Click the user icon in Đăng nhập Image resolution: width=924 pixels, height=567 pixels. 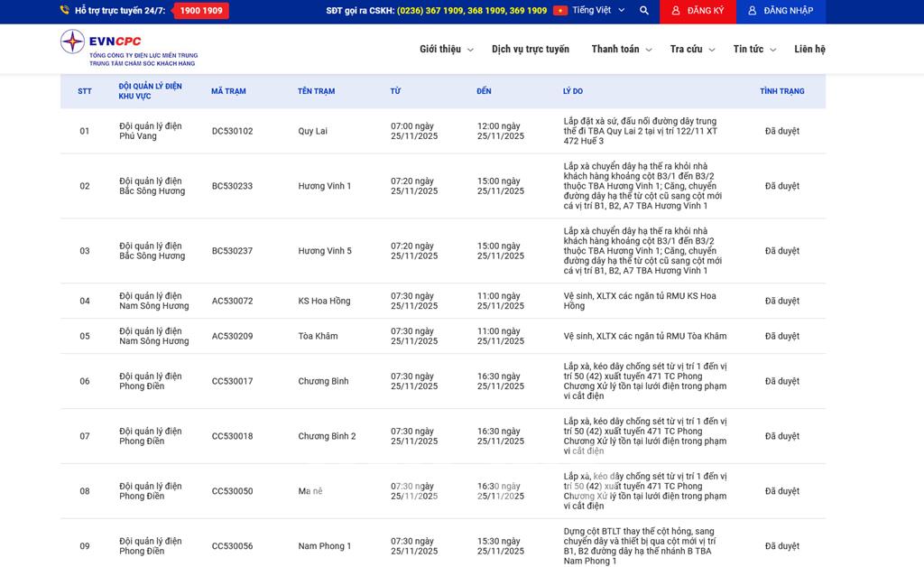point(753,11)
